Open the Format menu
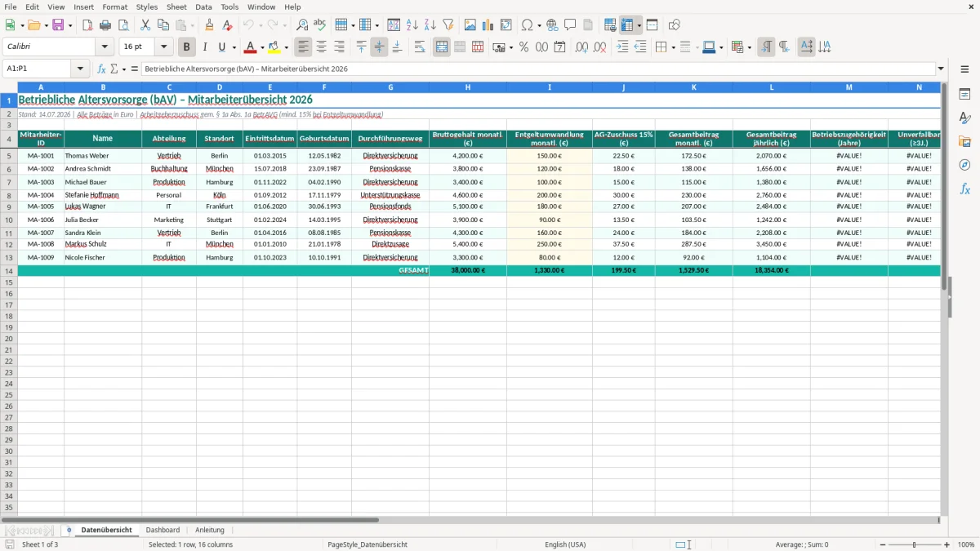The height and width of the screenshot is (551, 980). pyautogui.click(x=115, y=7)
